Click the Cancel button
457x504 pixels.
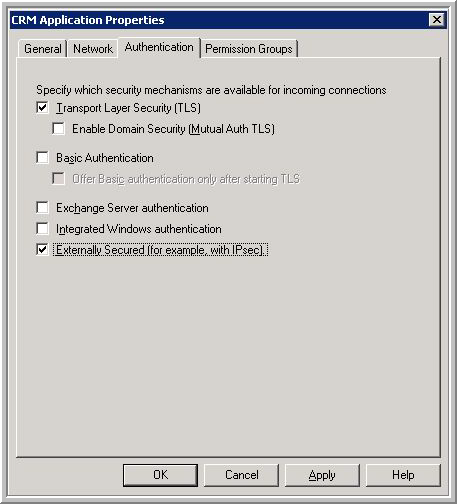click(241, 475)
